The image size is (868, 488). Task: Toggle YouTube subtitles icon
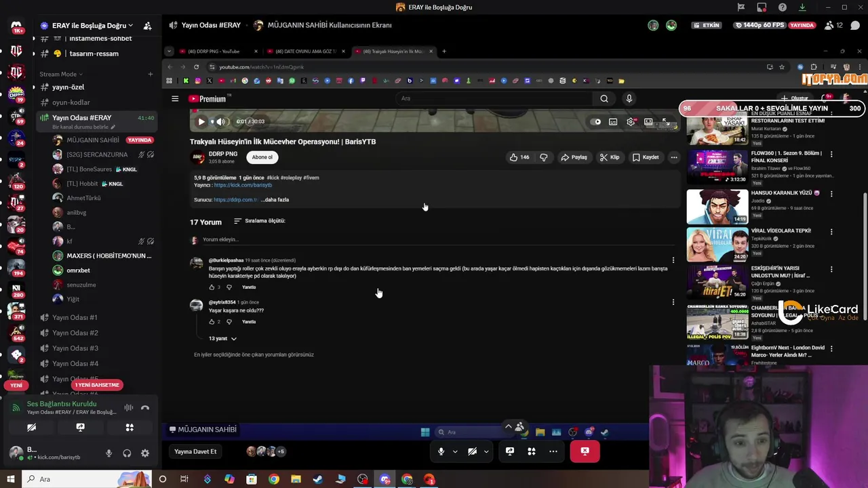613,122
